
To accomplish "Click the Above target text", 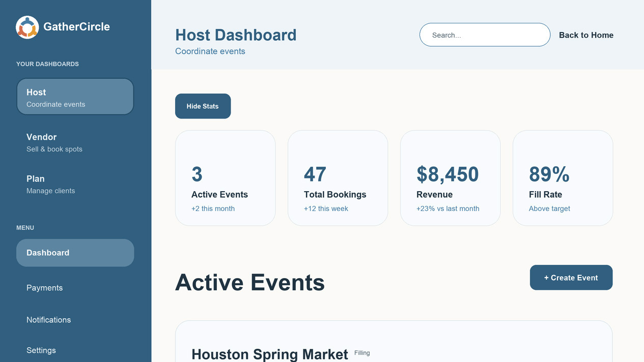I will point(549,208).
